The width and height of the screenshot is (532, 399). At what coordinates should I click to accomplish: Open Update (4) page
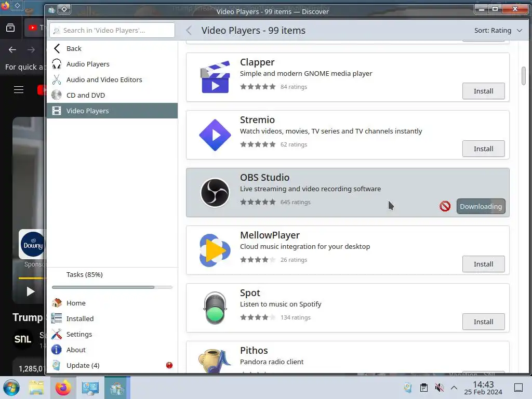[x=112, y=365]
